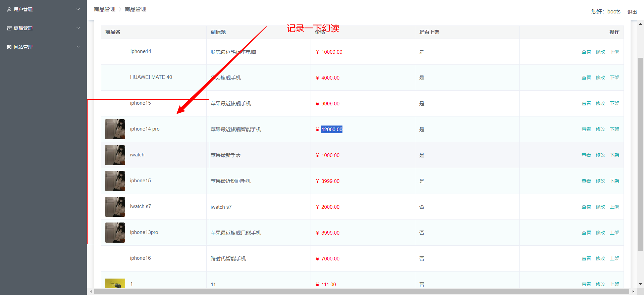
Task: Click the 您好: boots greeting
Action: coord(606,11)
